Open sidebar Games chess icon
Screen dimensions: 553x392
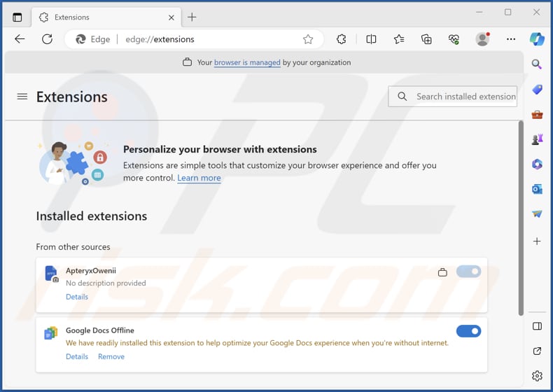click(x=537, y=140)
